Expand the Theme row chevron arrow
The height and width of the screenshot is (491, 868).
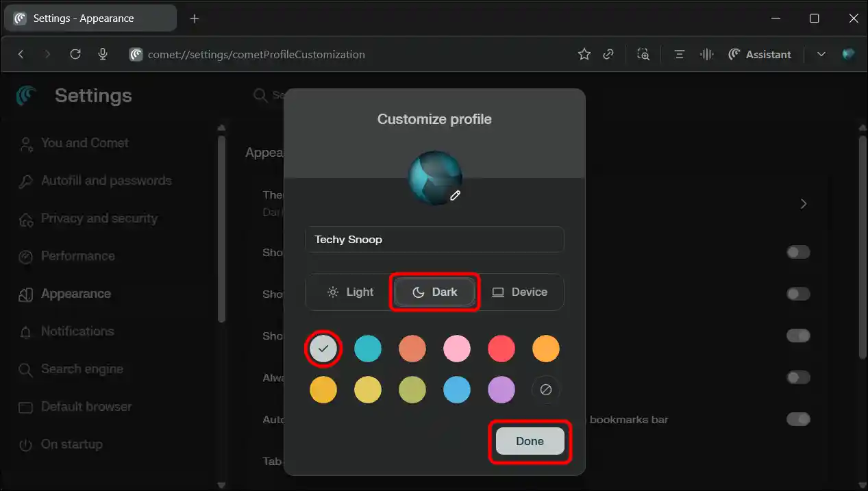tap(804, 203)
